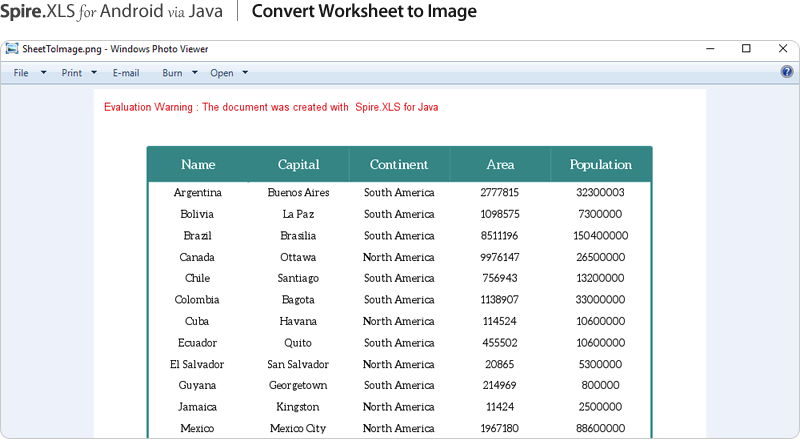
Task: Click the red Evaluation Warning text
Action: pyautogui.click(x=271, y=107)
